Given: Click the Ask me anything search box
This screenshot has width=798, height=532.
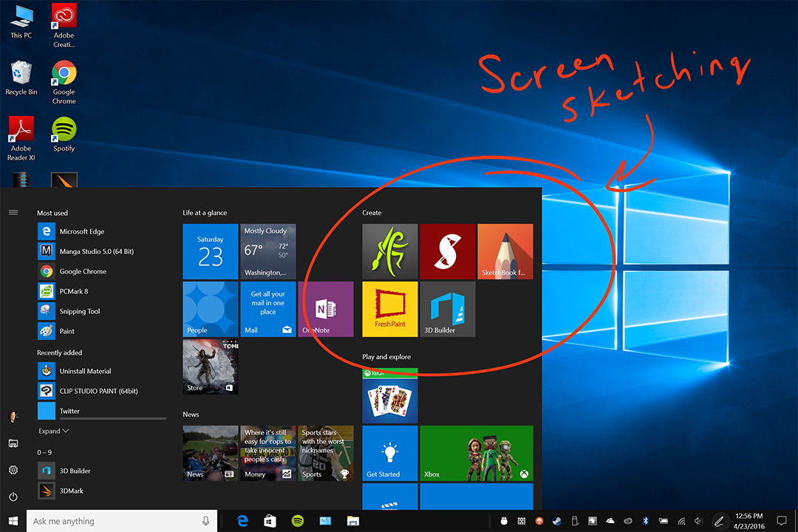Looking at the screenshot, I should coord(122,521).
